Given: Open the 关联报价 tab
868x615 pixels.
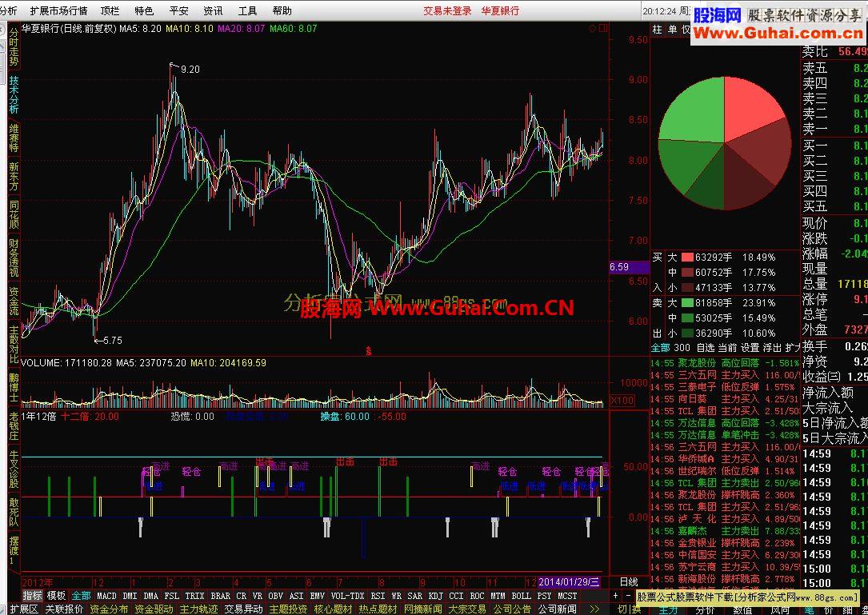Looking at the screenshot, I should 64,609.
